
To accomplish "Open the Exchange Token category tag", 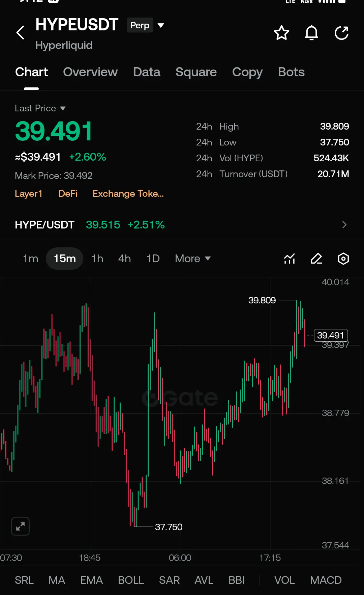I will click(128, 194).
